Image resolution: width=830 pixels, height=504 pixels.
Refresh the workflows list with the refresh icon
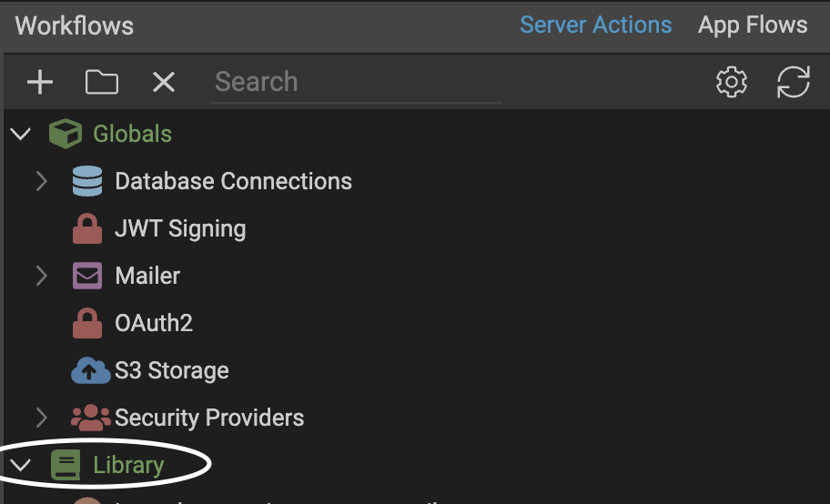coord(794,83)
